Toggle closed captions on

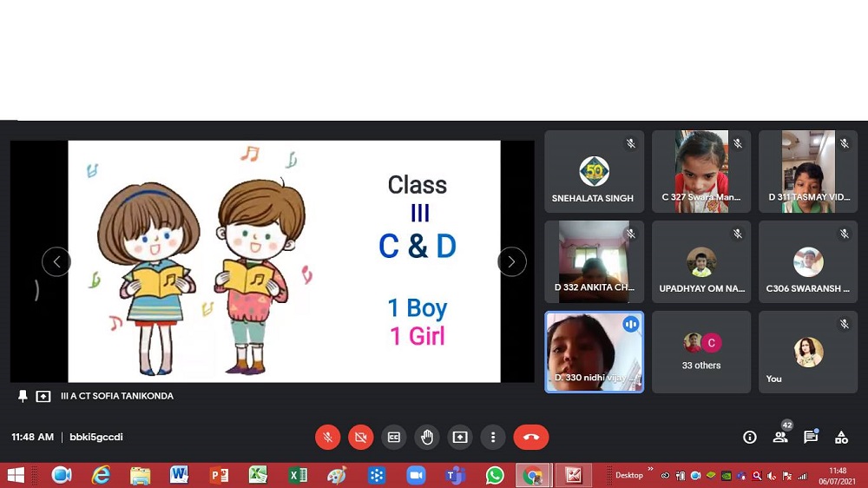(x=394, y=438)
